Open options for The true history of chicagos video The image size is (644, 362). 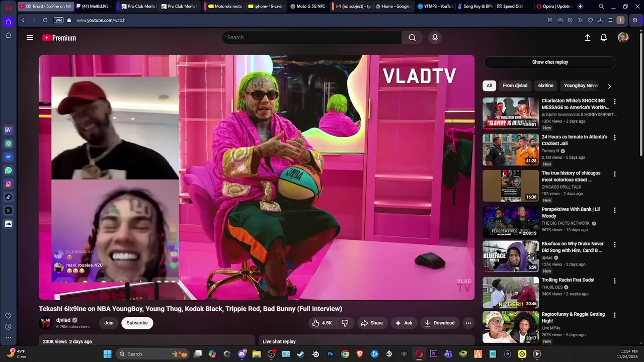(x=614, y=174)
